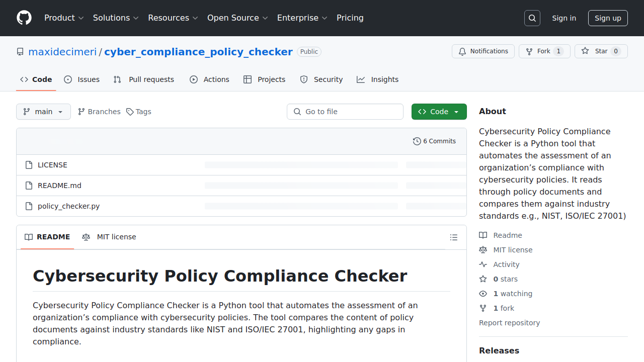
Task: Open the README outline list icon
Action: [454, 237]
